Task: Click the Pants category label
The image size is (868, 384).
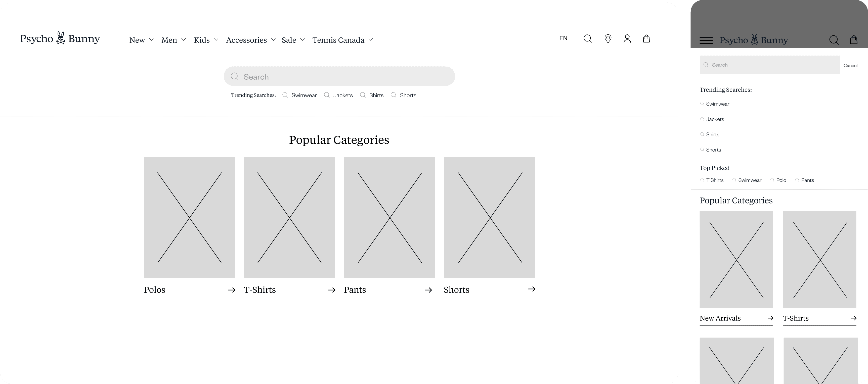Action: tap(355, 290)
